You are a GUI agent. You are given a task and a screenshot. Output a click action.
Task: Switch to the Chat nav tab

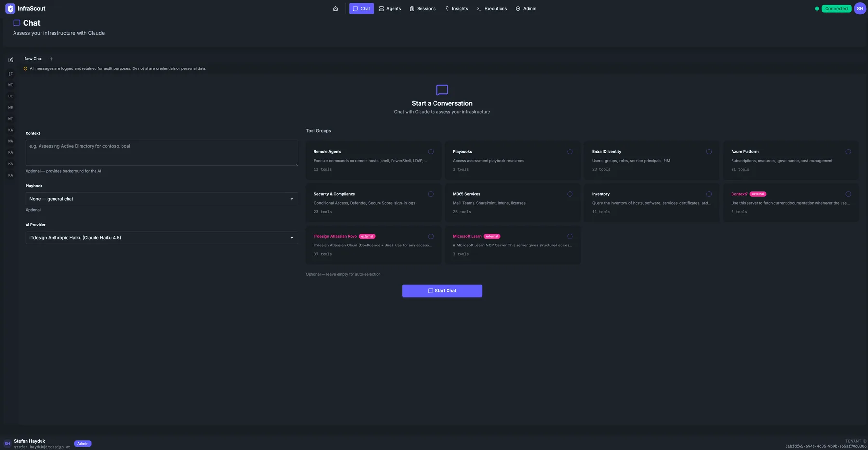click(x=361, y=9)
